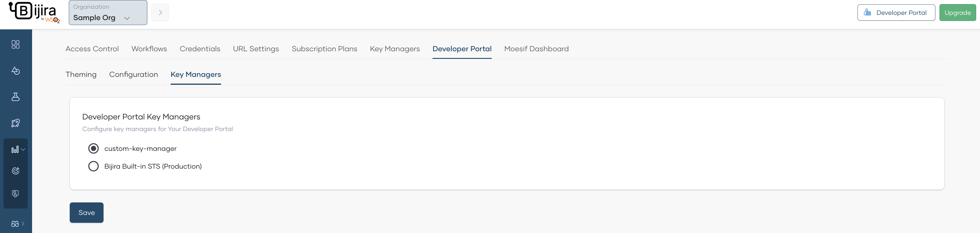Click the Save button
Screen dimensions: 980x233
pyautogui.click(x=86, y=213)
